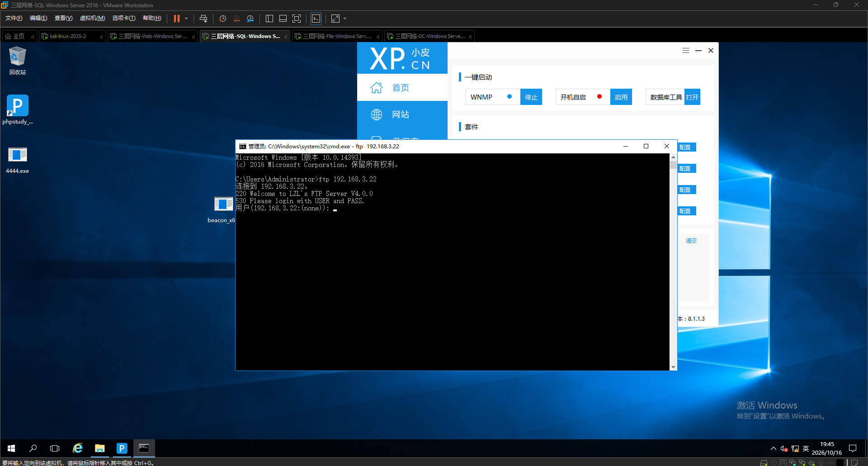Revert to snapshot using the orange arrow clock icon
Screen dimensions: 868x466
click(236, 19)
